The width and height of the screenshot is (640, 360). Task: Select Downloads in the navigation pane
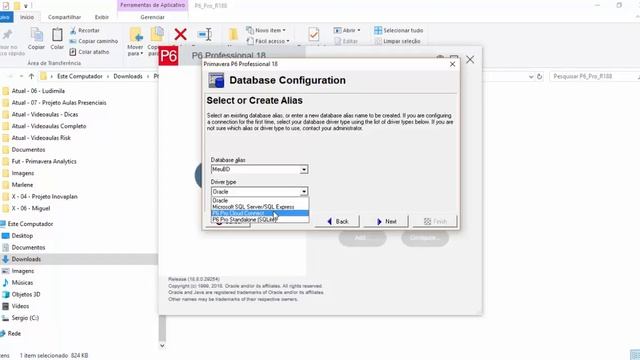tap(26, 259)
